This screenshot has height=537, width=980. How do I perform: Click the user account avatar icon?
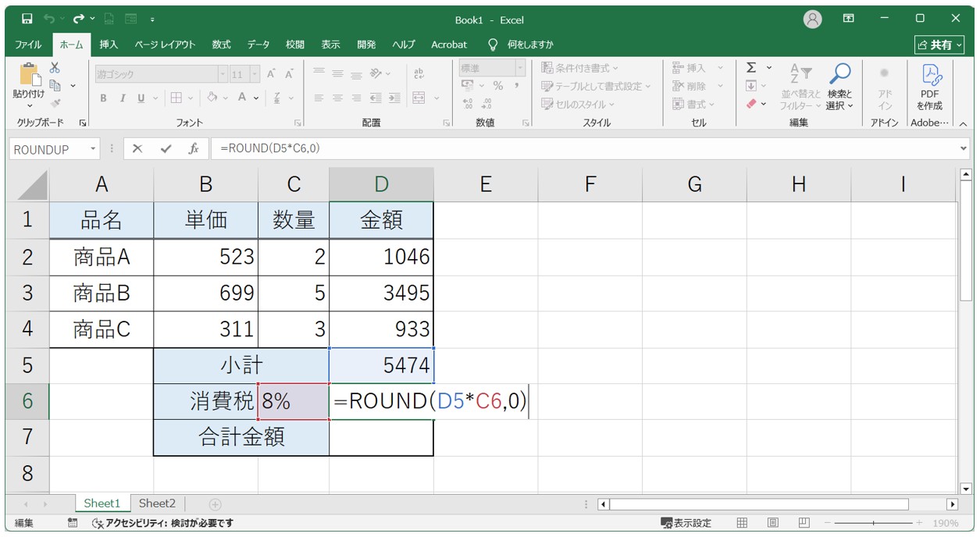click(813, 19)
